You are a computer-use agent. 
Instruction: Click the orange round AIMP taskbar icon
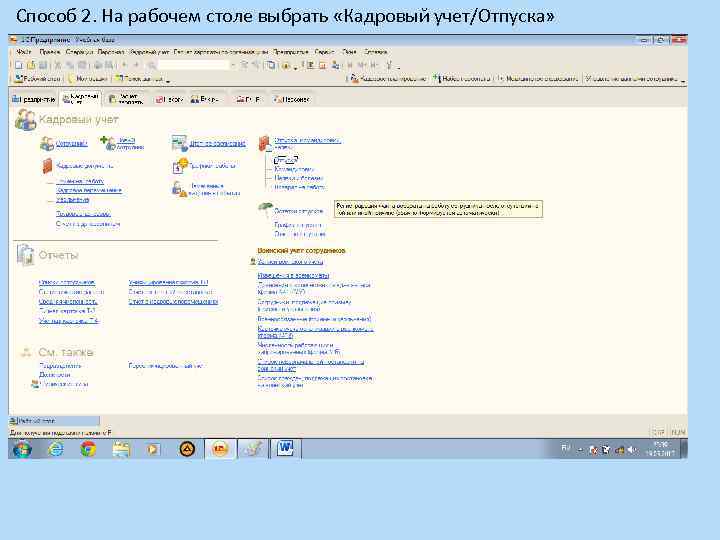tap(186, 449)
